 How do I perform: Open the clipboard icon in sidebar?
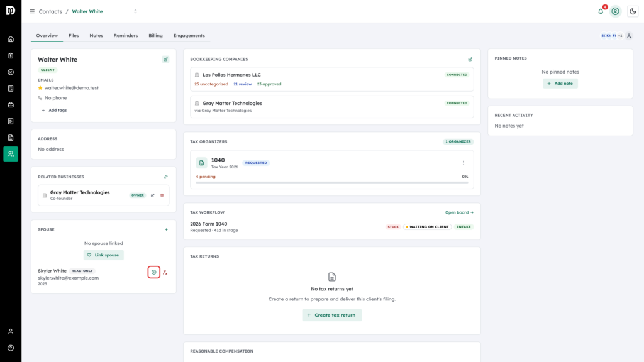click(x=11, y=56)
